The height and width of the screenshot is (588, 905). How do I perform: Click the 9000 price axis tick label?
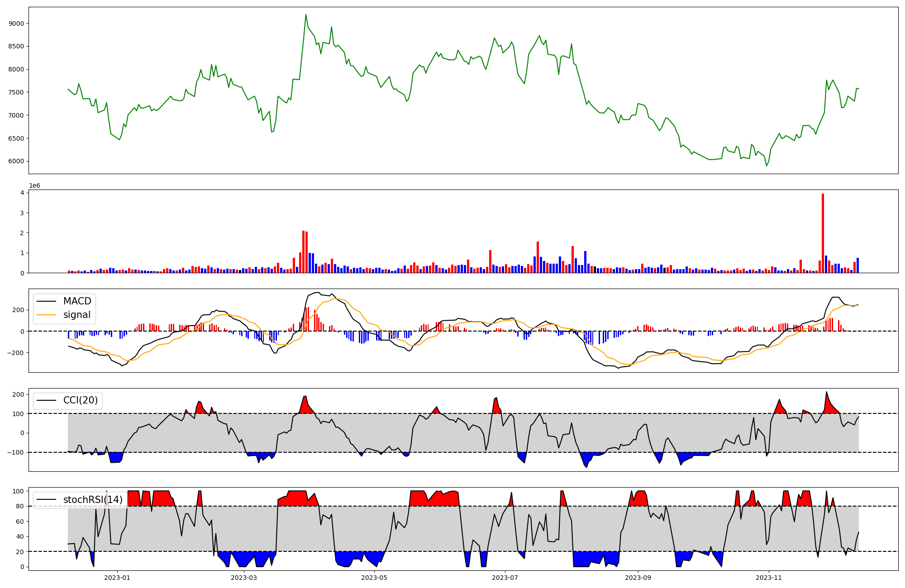point(16,24)
